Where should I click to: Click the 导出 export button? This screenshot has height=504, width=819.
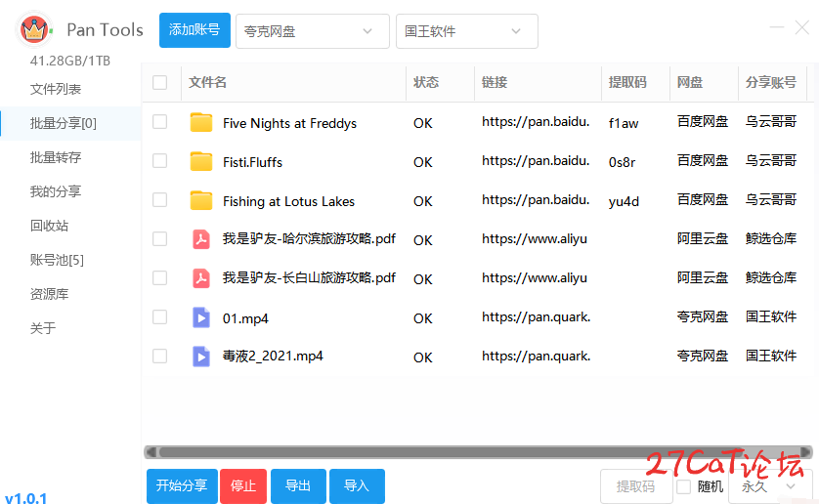click(298, 486)
